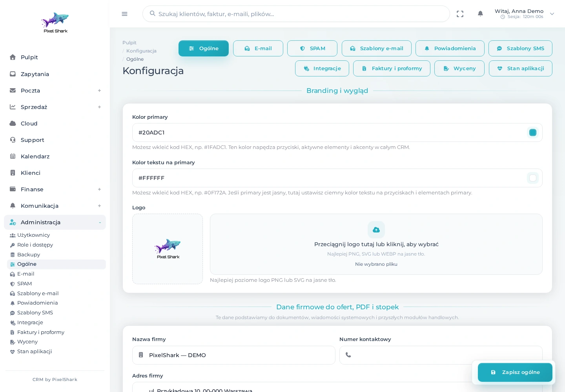Switch to SPAM configuration tab
The height and width of the screenshot is (392, 565).
pos(312,49)
